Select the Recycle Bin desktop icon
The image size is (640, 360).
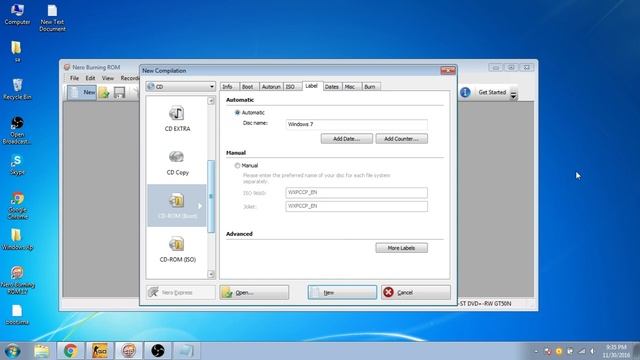[x=17, y=89]
